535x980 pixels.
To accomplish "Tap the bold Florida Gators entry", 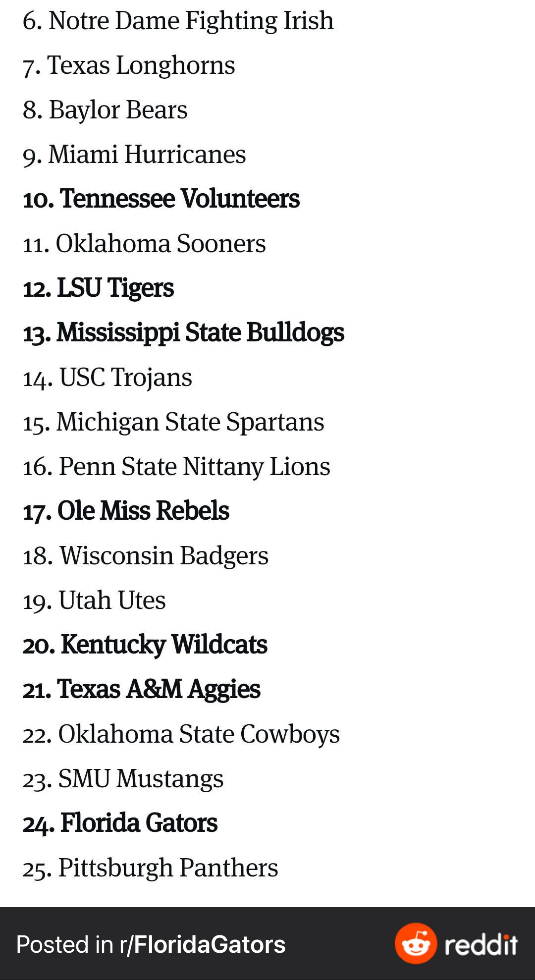I will [120, 823].
